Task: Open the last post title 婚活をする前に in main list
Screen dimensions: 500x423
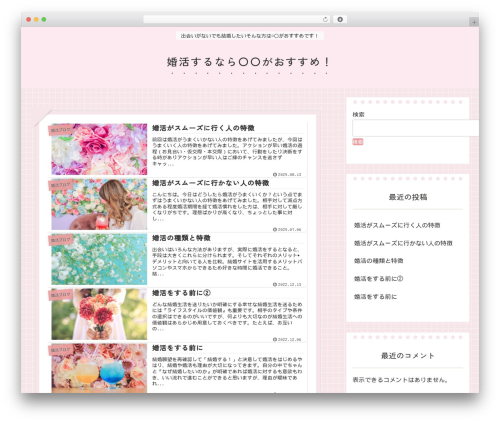Action: (x=177, y=348)
